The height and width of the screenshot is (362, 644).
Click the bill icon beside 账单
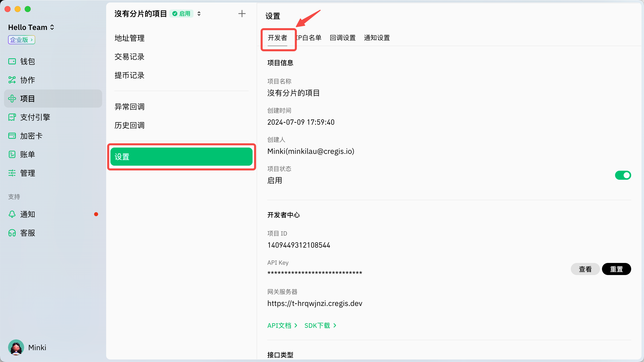coord(12,154)
